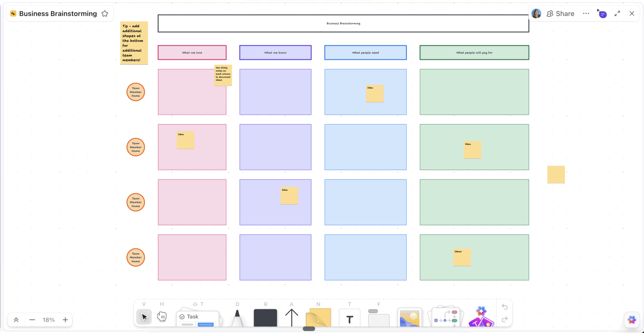The height and width of the screenshot is (333, 644).
Task: Select the Sticky Note tool
Action: coord(318,317)
